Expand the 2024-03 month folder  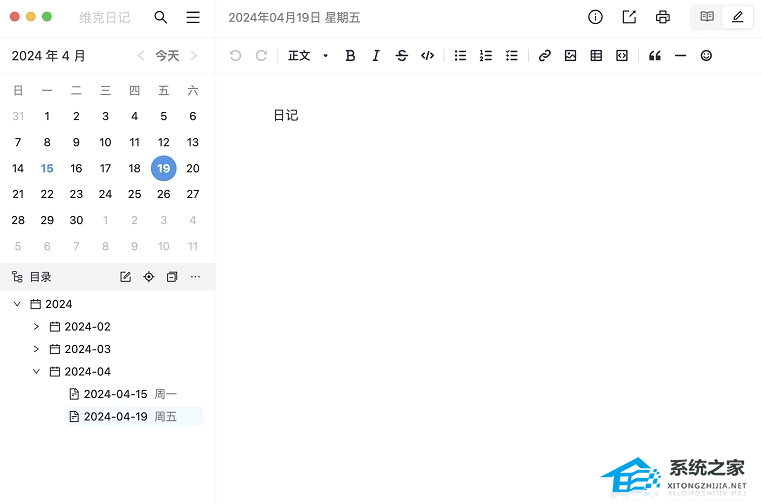(x=36, y=349)
